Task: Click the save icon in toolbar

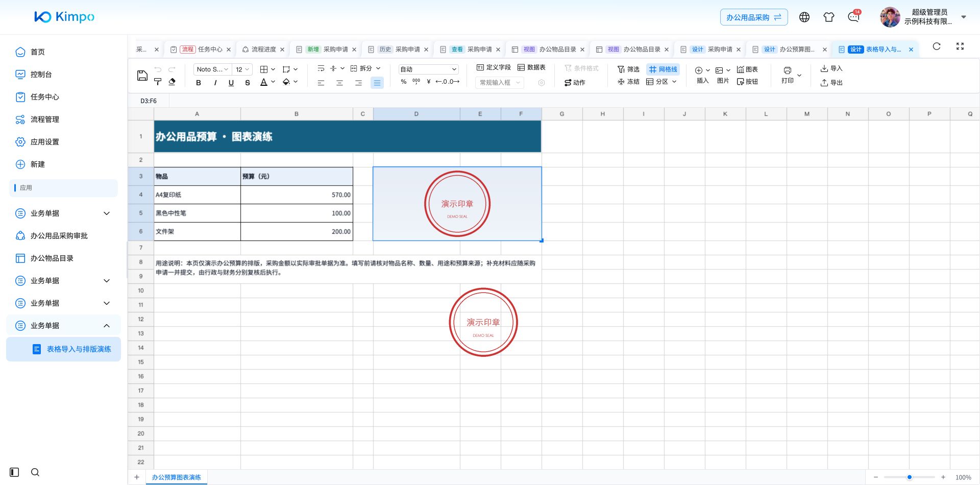Action: coord(142,76)
